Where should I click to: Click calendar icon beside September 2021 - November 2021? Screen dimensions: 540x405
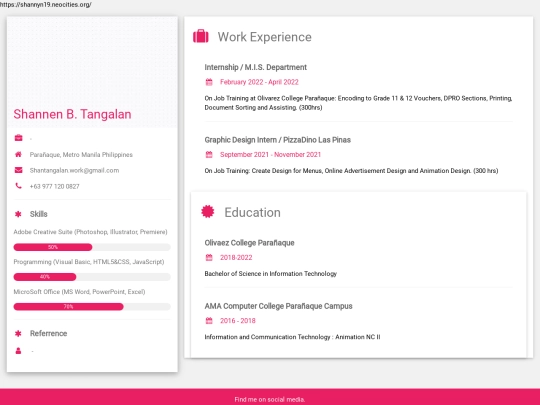point(209,155)
